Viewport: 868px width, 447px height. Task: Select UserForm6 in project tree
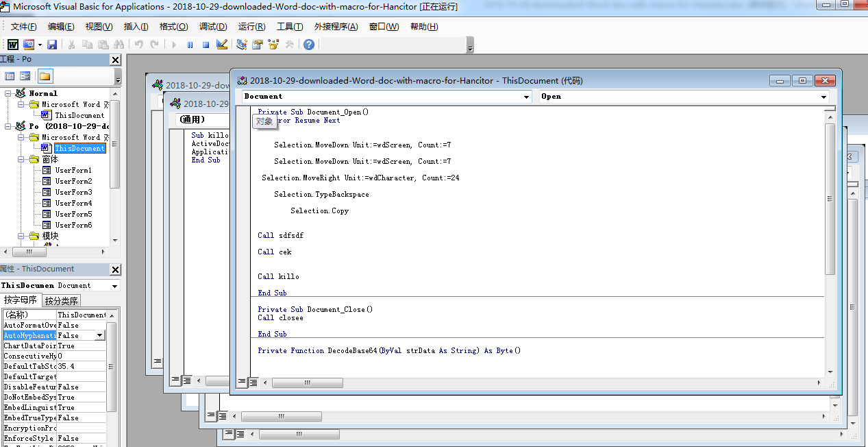click(x=73, y=225)
